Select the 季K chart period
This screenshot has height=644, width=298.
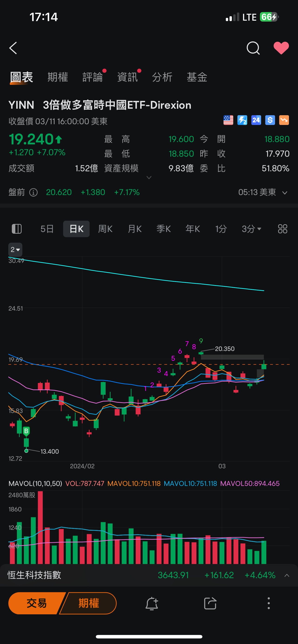[x=164, y=229]
